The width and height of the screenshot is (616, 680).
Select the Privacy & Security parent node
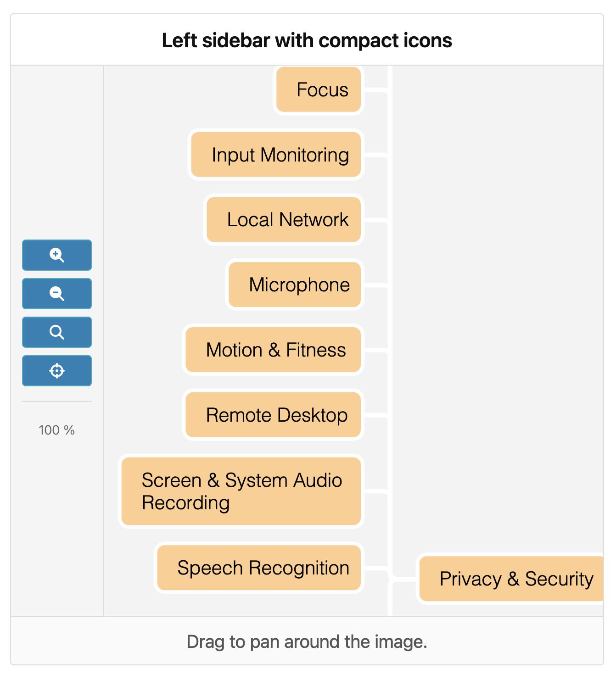pyautogui.click(x=511, y=579)
